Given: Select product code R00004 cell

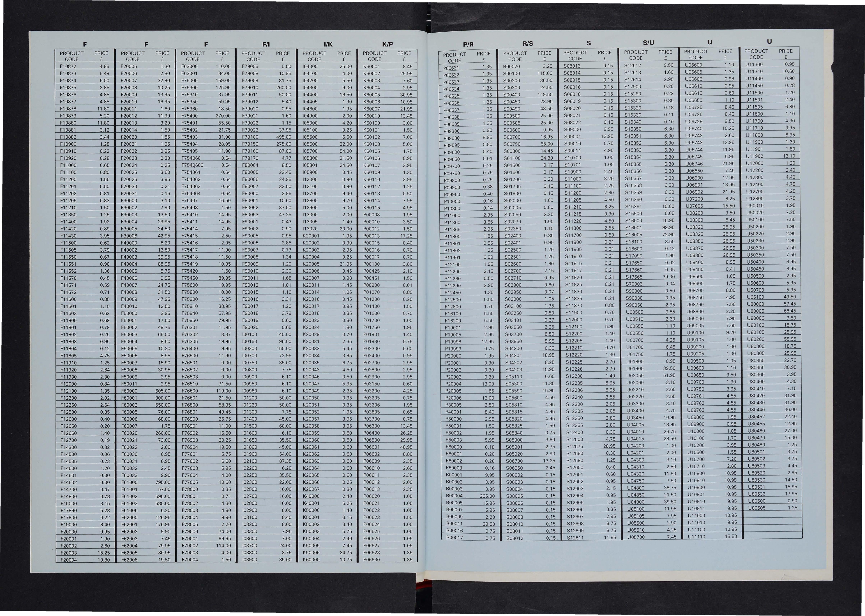Looking at the screenshot, I should [454, 496].
